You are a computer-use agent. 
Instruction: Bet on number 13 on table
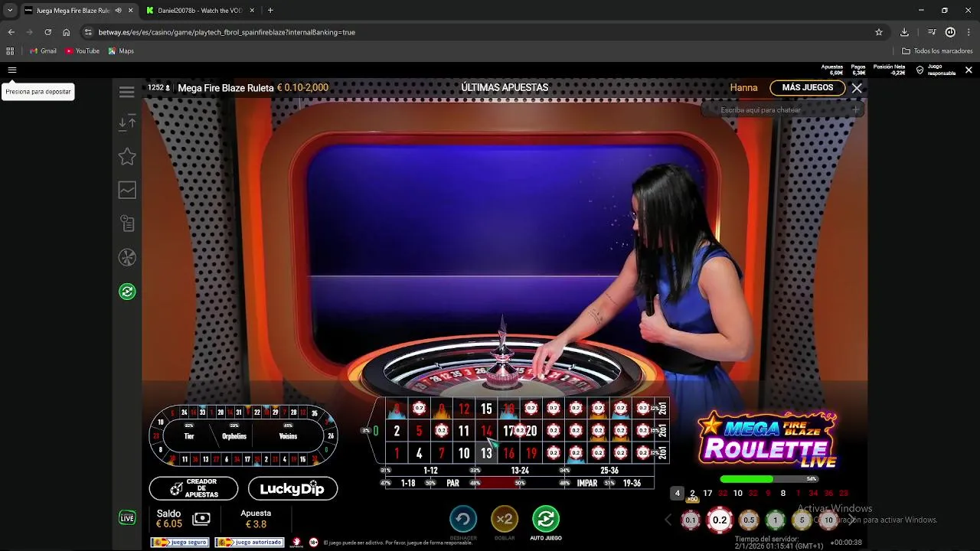[x=486, y=454]
